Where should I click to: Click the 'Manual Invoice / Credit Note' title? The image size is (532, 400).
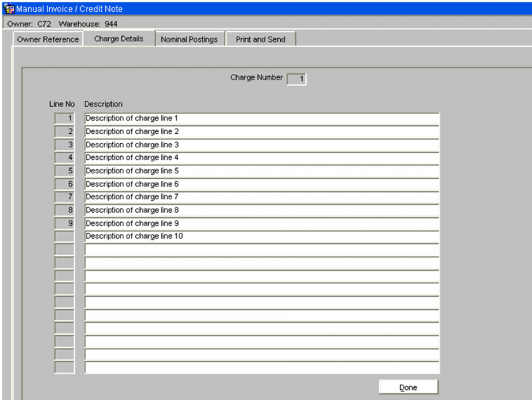point(69,9)
